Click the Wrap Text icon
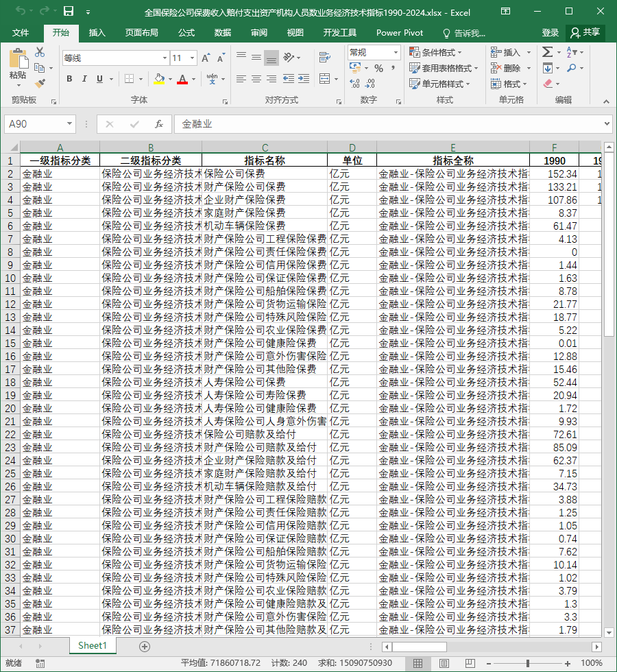The height and width of the screenshot is (672, 617). pyautogui.click(x=325, y=57)
